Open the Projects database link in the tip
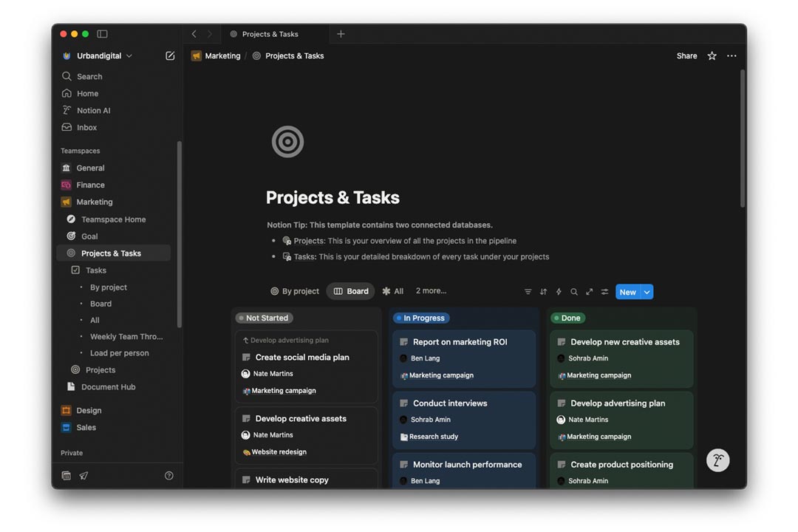Viewport: 798px width, 532px height. click(309, 241)
